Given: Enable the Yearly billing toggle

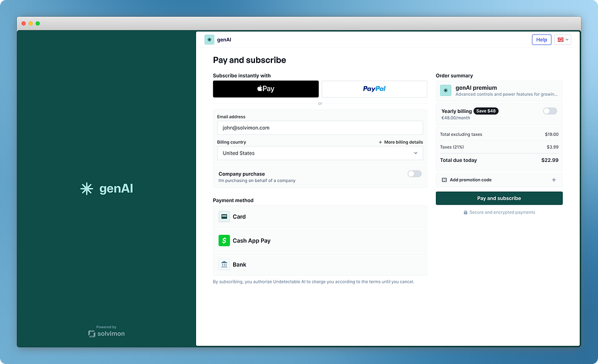Looking at the screenshot, I should 550,111.
